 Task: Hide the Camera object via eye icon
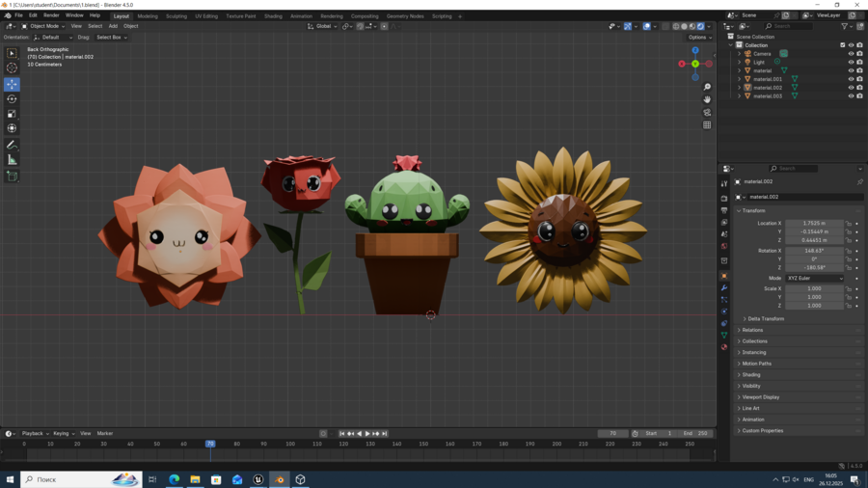851,54
